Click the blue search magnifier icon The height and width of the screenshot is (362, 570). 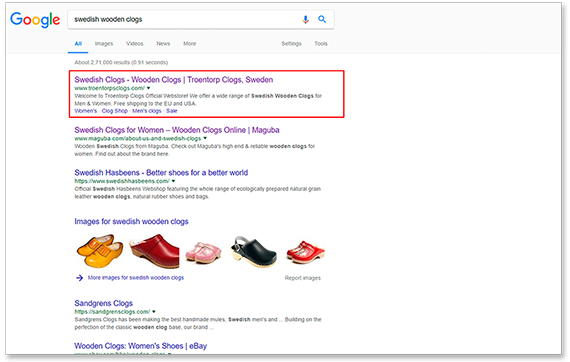click(322, 19)
